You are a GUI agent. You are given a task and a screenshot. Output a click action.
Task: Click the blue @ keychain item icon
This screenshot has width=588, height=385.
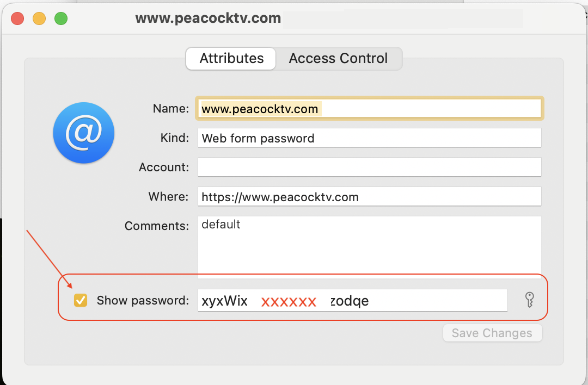(83, 133)
